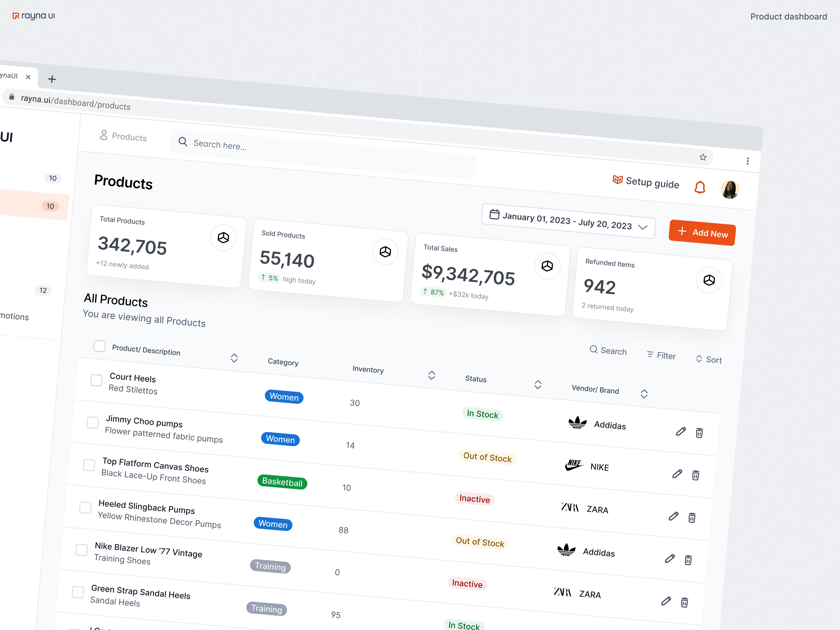Viewport: 840px width, 630px height.
Task: Click the notification bell icon
Action: click(x=700, y=187)
